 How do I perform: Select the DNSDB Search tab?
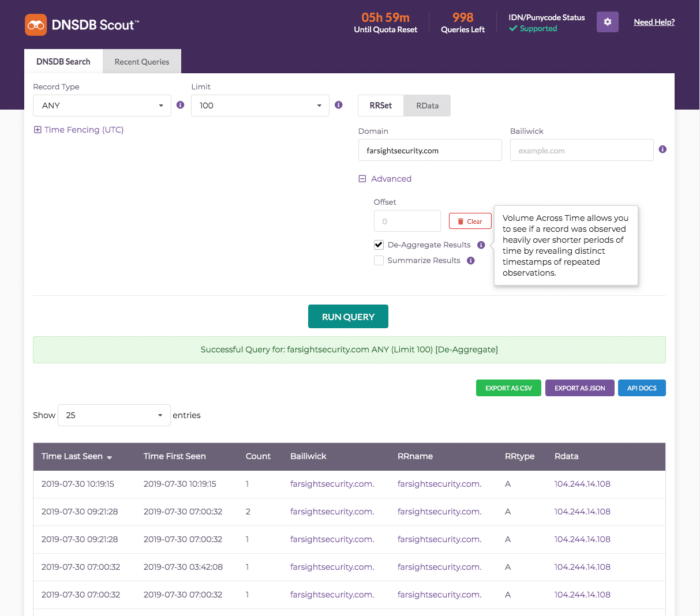tap(63, 62)
